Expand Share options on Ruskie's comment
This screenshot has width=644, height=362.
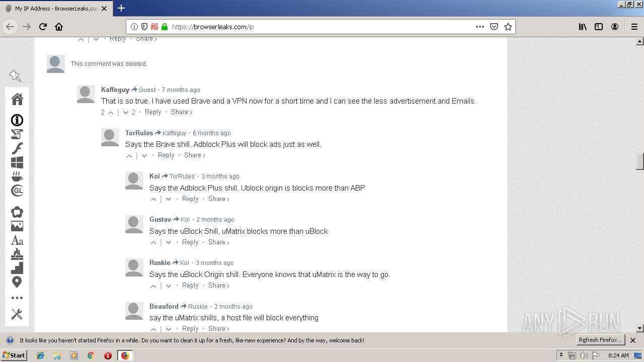tap(218, 286)
